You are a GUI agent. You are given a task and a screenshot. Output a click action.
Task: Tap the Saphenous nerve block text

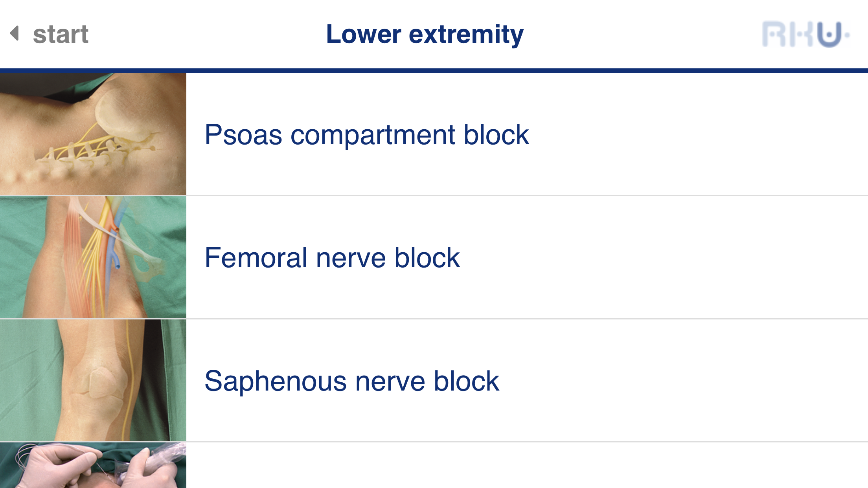(x=352, y=381)
